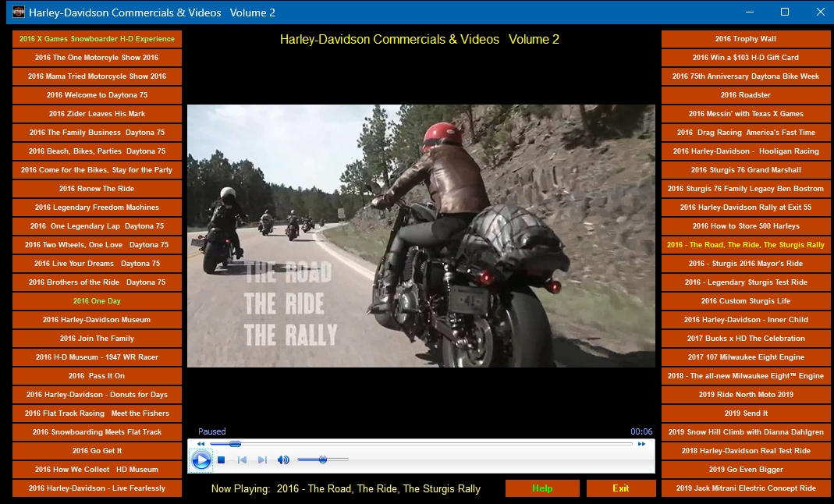Open 2016 Harley-Davidson Museum video
This screenshot has height=504, width=834.
pos(97,320)
